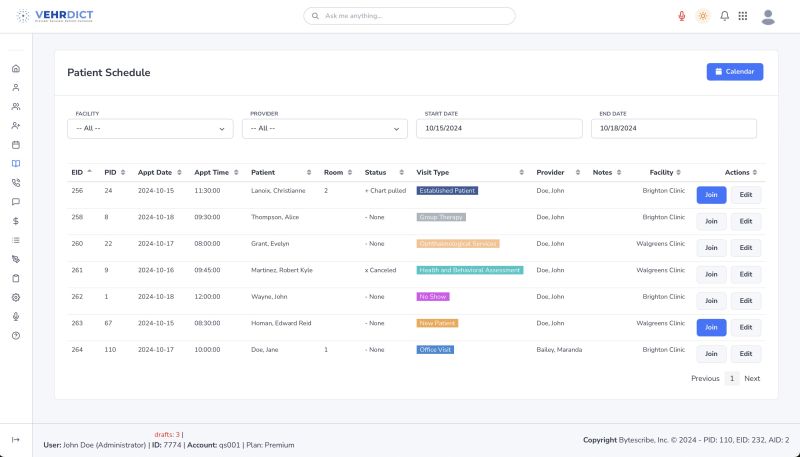Toggle the light/dark theme sun icon

pos(703,16)
